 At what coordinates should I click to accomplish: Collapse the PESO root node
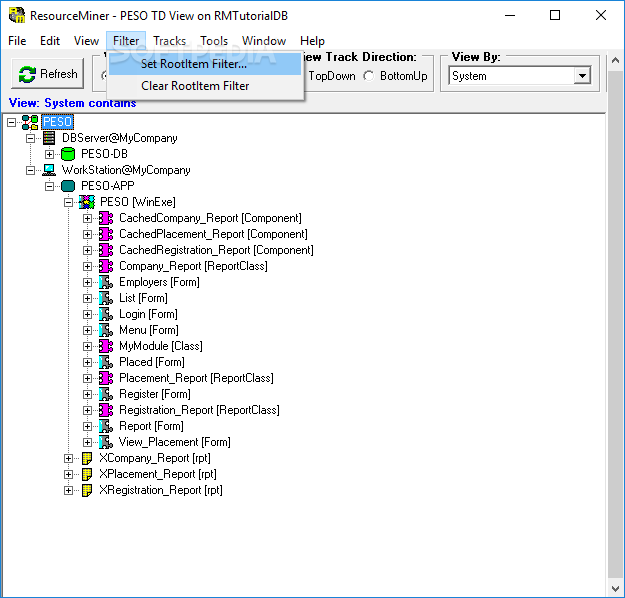coord(12,122)
